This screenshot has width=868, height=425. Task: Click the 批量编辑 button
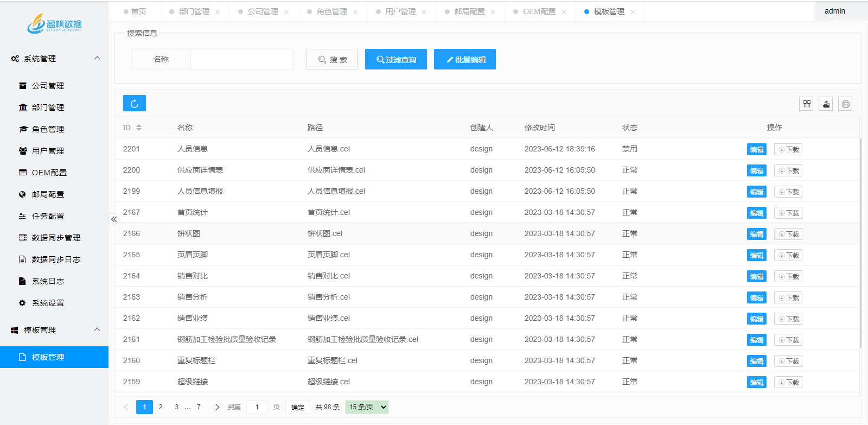[x=465, y=59]
